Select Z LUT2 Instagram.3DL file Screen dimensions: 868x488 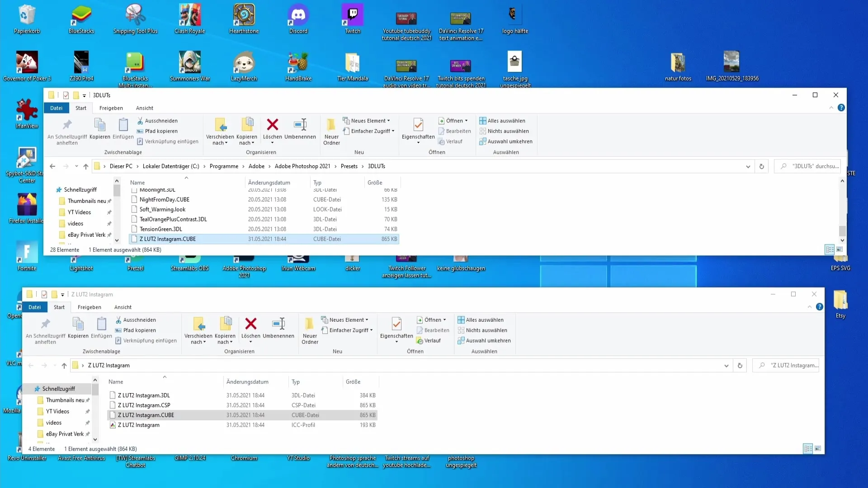pos(243,395)
